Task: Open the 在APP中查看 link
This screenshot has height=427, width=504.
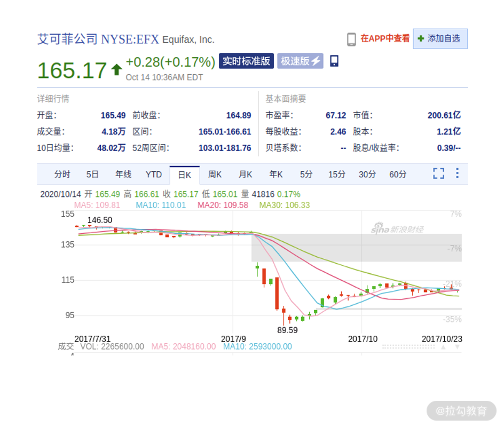Action: (385, 38)
